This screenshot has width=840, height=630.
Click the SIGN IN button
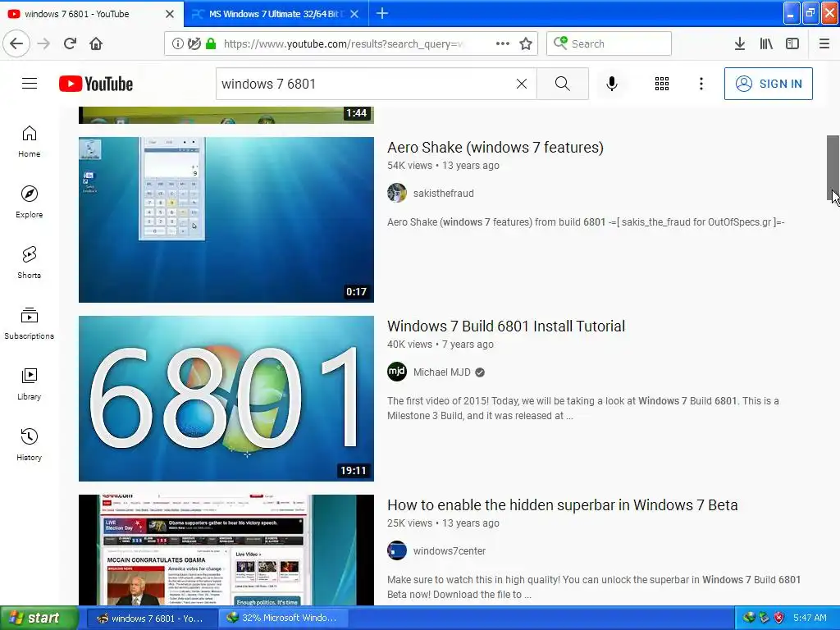[768, 84]
